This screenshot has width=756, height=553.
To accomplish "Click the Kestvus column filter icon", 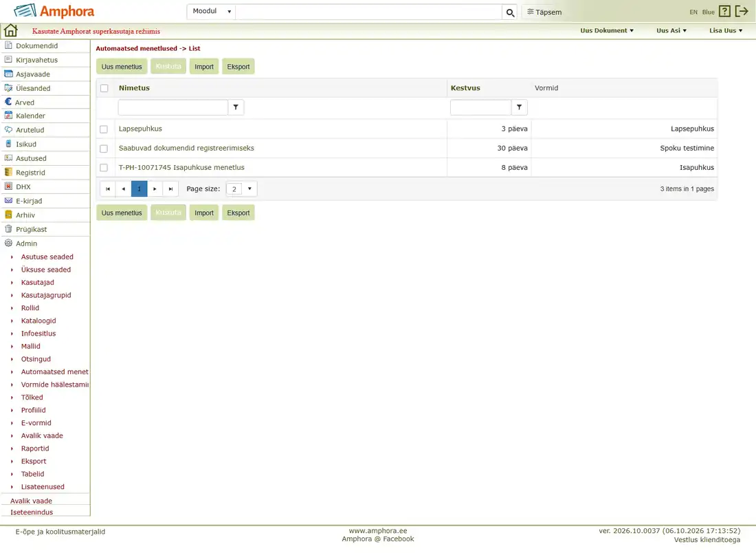I will coord(520,107).
